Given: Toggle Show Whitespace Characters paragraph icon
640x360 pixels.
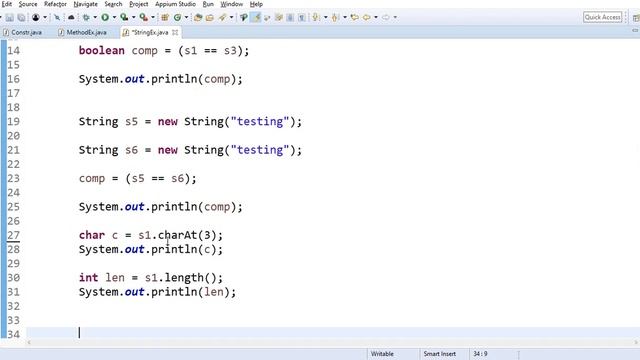Looking at the screenshot, I should pyautogui.click(x=302, y=18).
